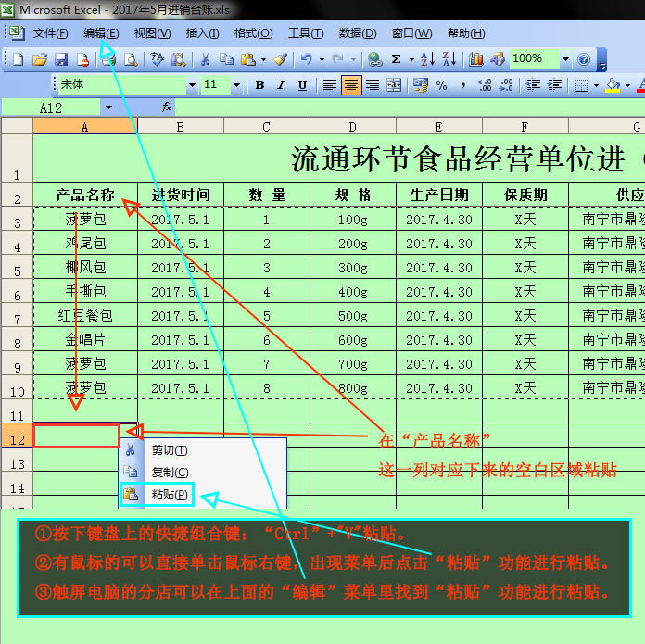Click the Format Painter brush icon
The image size is (645, 644).
coord(280,59)
